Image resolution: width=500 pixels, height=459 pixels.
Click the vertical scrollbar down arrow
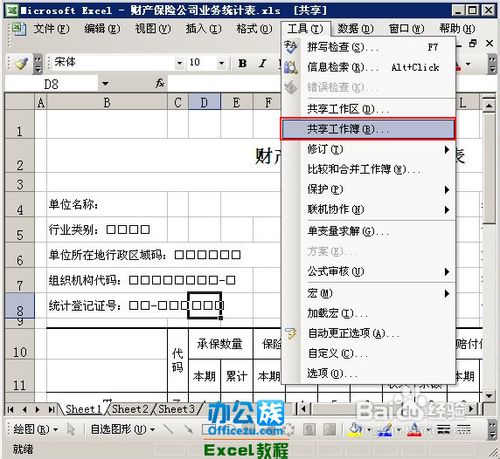click(489, 395)
